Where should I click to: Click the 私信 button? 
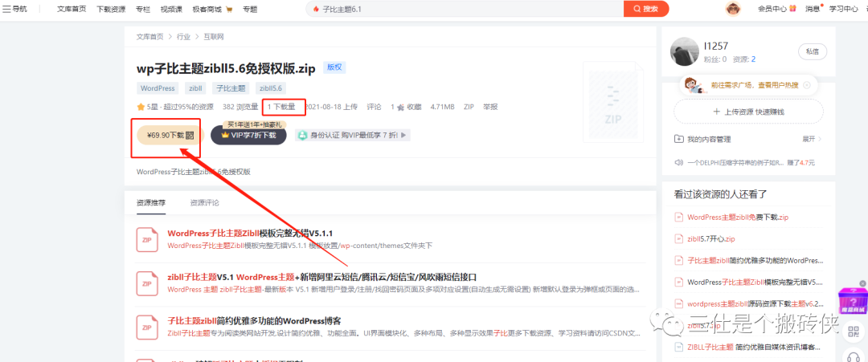point(812,51)
